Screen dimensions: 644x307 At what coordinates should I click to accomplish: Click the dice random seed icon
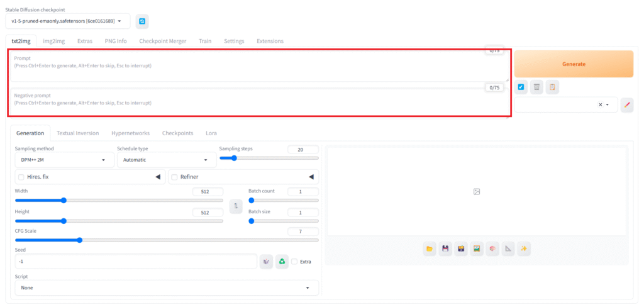click(x=267, y=262)
